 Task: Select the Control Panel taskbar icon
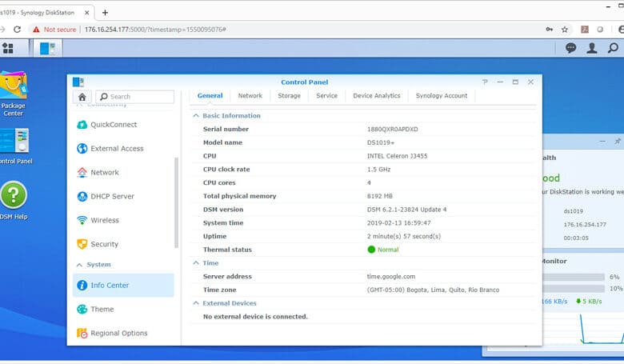pos(47,49)
